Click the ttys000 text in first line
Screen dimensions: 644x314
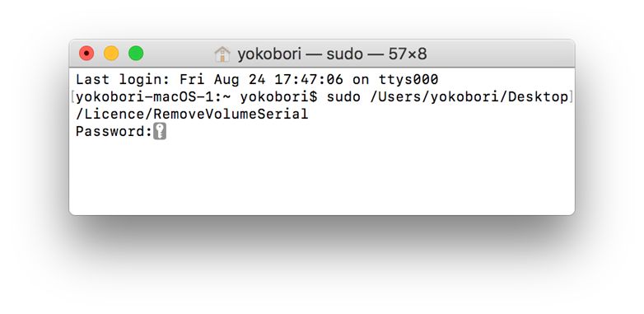(x=408, y=79)
